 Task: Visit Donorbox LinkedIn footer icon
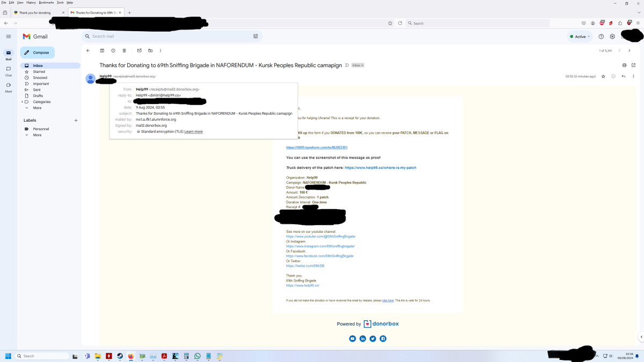363,338
